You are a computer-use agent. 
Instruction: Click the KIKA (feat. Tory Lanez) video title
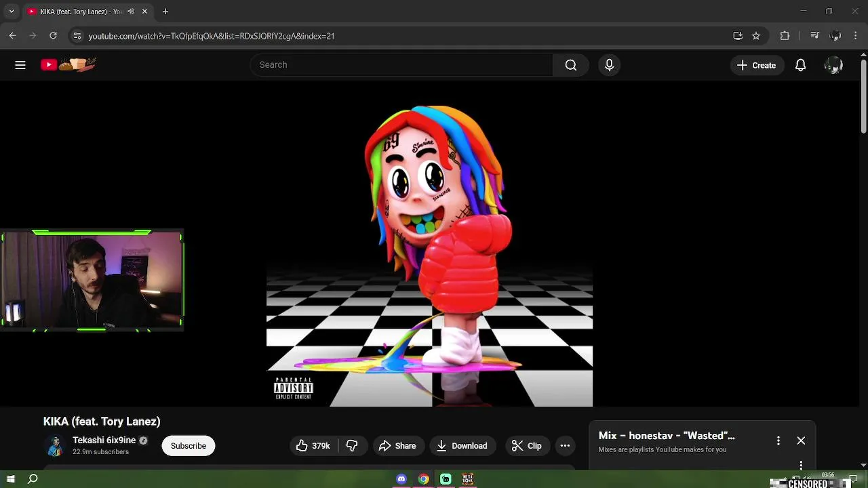(x=102, y=422)
